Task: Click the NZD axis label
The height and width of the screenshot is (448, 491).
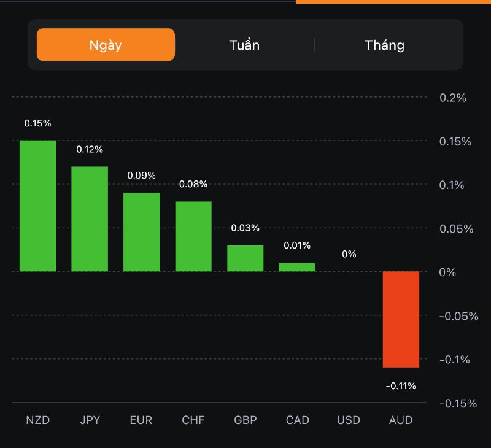Action: click(37, 420)
